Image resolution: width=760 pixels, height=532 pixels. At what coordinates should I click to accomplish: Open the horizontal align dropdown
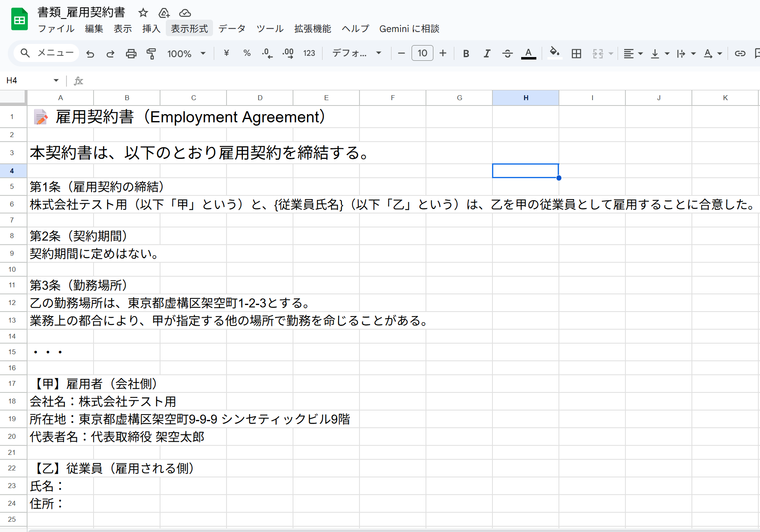click(633, 54)
